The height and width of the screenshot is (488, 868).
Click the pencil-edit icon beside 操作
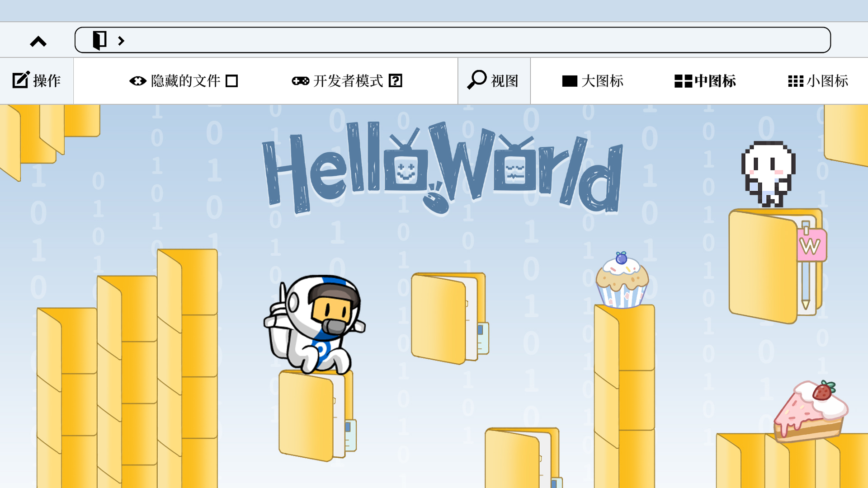tap(21, 80)
